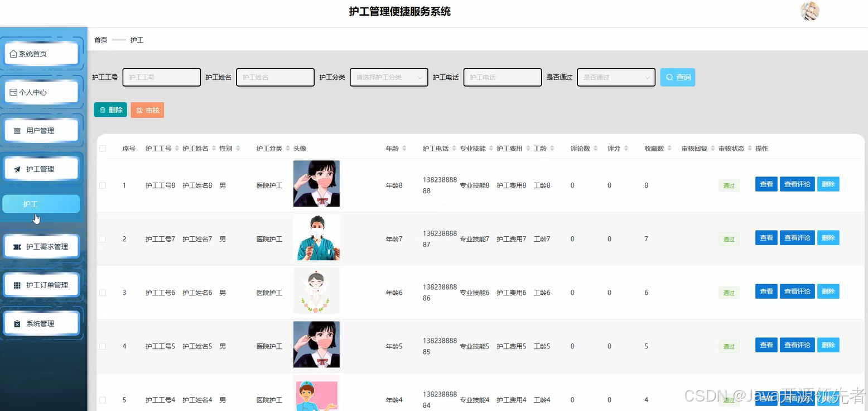The image size is (868, 411).
Task: Toggle the select-all checkbox in table header
Action: (x=103, y=149)
